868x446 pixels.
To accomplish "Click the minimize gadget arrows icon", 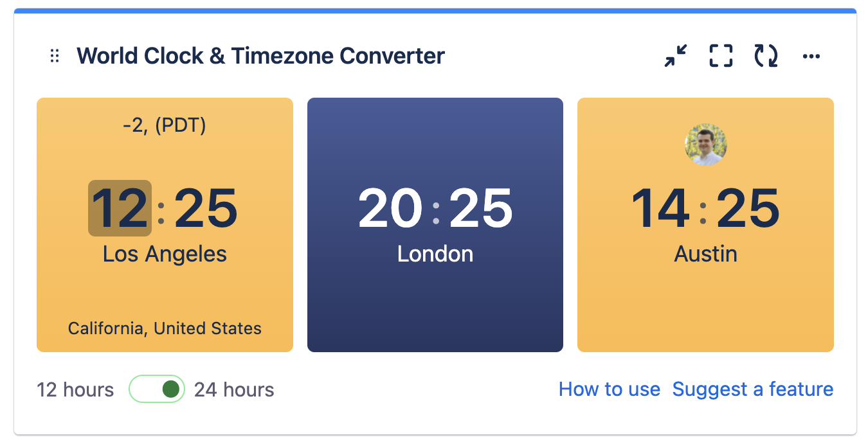I will click(x=676, y=56).
